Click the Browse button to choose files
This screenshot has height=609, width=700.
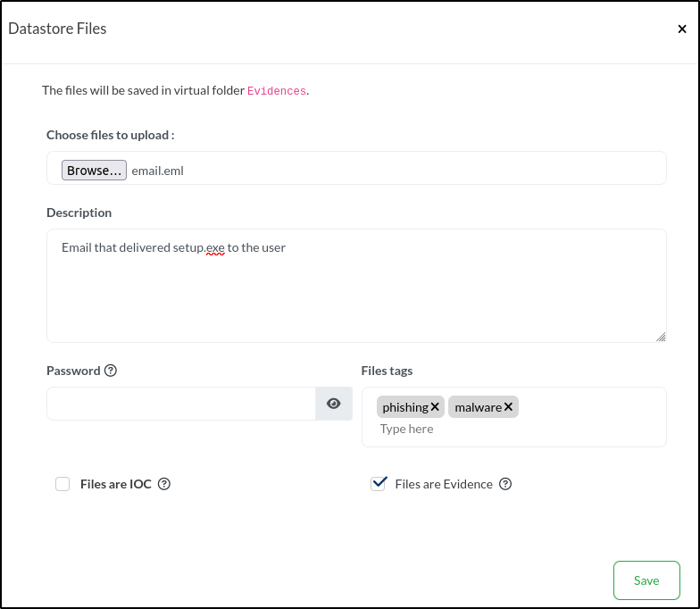point(94,171)
